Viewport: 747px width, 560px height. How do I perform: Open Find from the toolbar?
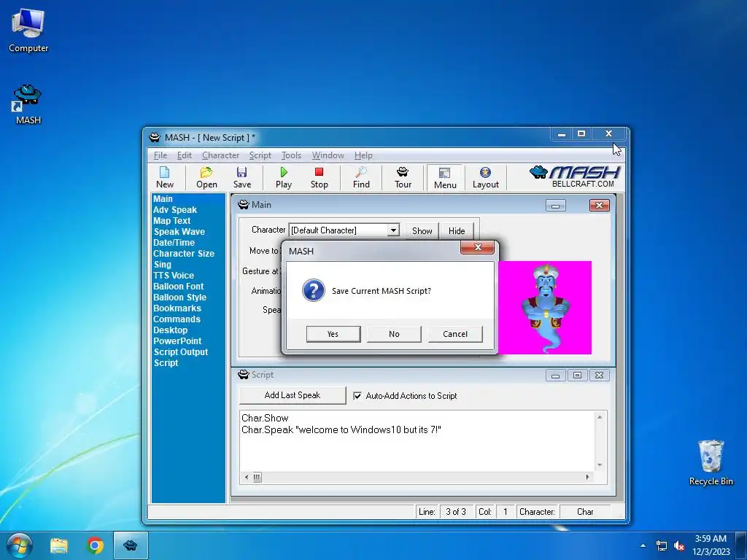361,177
